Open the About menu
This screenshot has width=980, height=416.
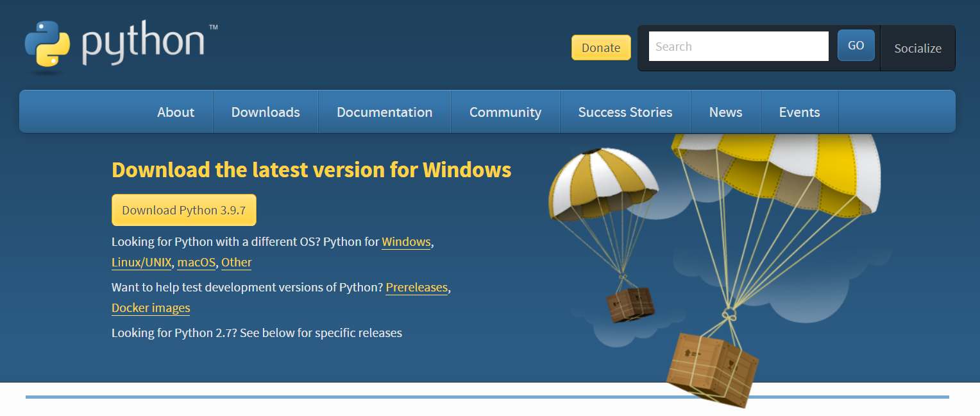[176, 112]
